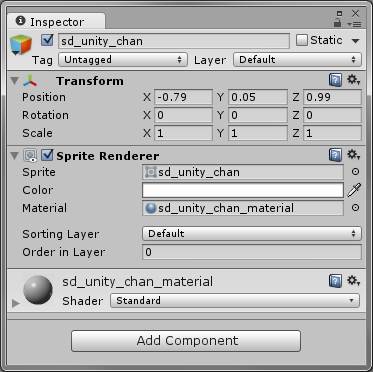Click the Scale Z field

[332, 133]
